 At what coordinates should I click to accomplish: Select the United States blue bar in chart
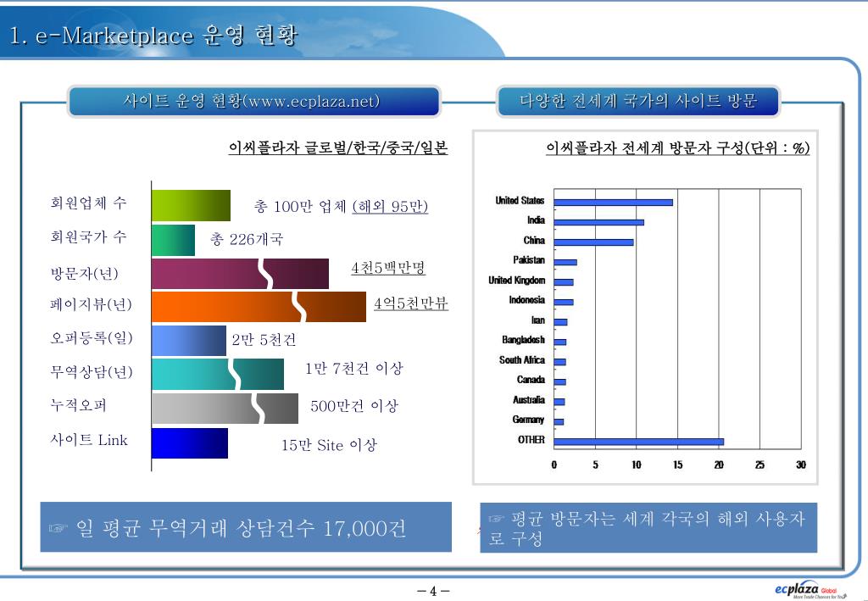[614, 203]
